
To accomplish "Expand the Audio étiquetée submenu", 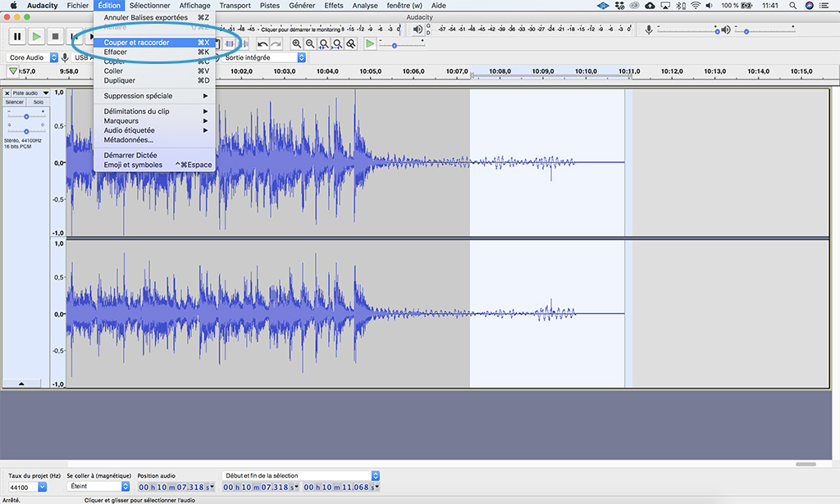I will [x=154, y=130].
